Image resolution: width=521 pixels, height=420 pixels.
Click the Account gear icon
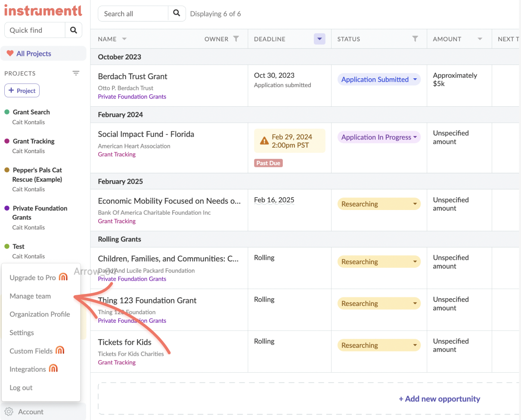[x=9, y=412]
